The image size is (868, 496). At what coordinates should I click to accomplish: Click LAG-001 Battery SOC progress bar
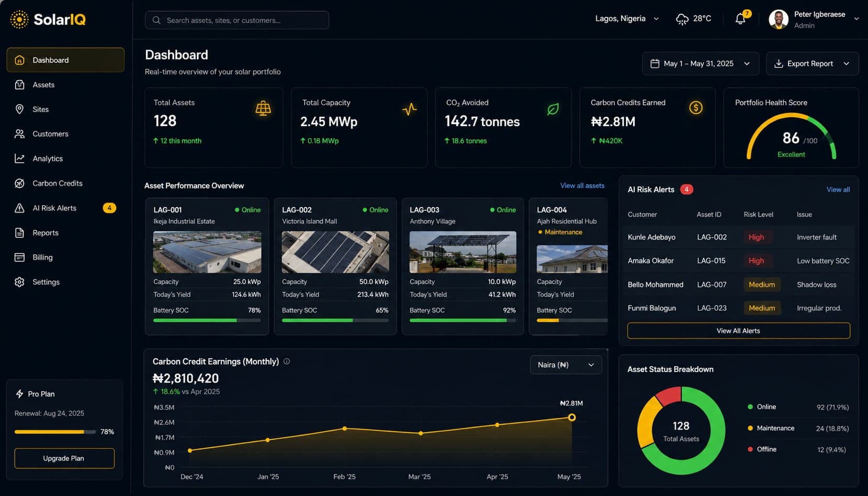[x=207, y=320]
